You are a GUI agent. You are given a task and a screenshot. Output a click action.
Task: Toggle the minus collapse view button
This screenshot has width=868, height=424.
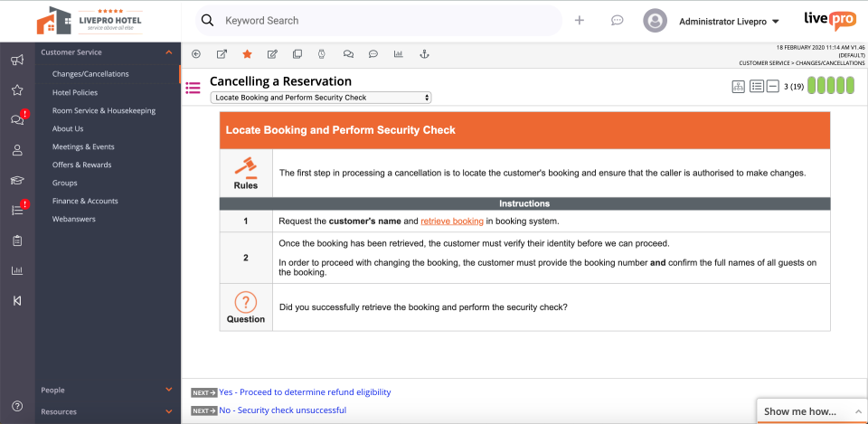click(772, 87)
